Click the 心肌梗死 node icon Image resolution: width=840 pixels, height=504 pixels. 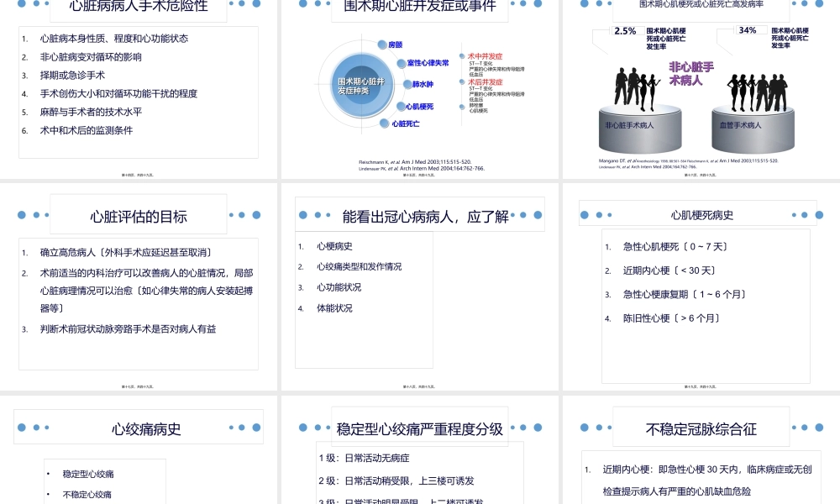pos(401,107)
